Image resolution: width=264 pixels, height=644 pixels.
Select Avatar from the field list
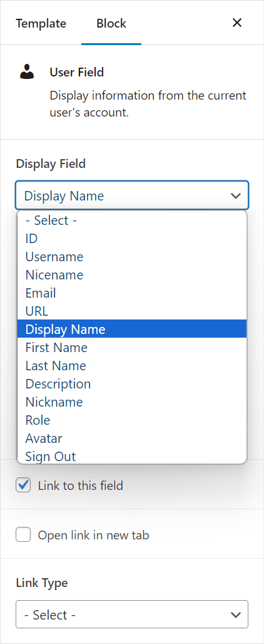pos(132,439)
